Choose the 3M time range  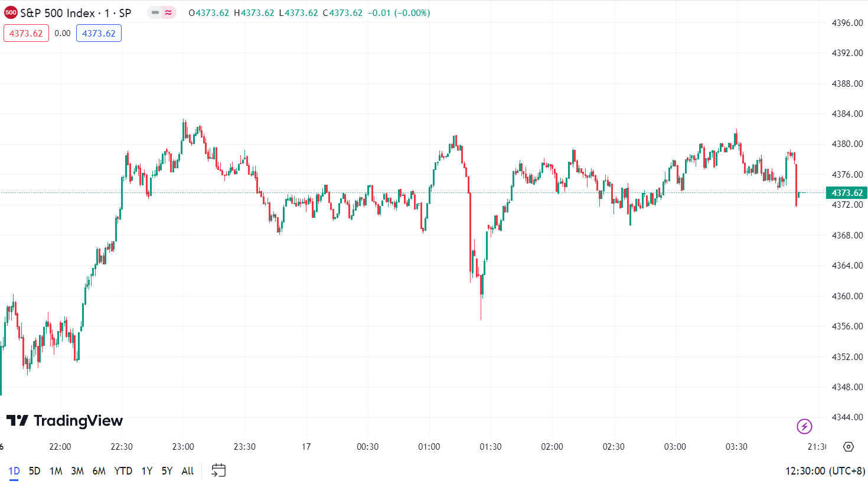coord(77,471)
